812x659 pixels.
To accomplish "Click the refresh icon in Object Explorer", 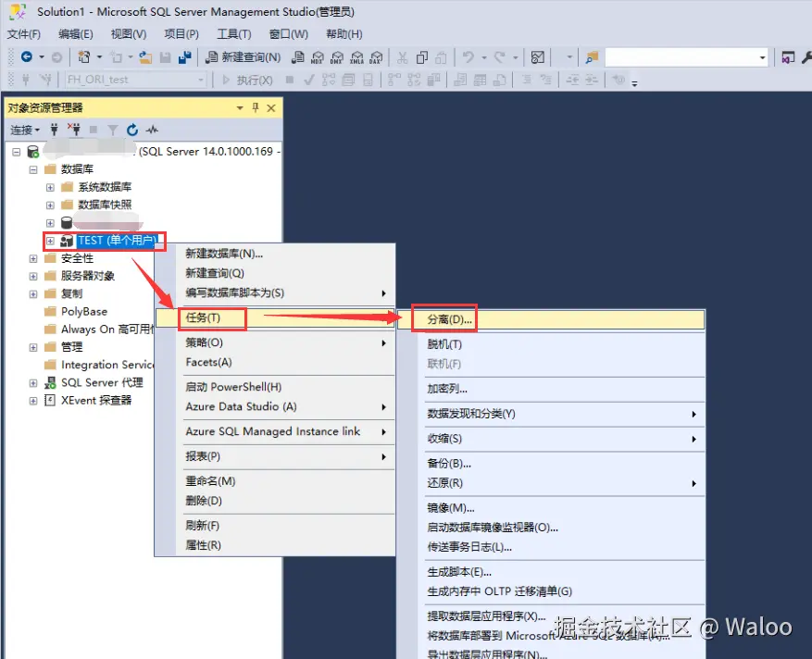I will [132, 130].
